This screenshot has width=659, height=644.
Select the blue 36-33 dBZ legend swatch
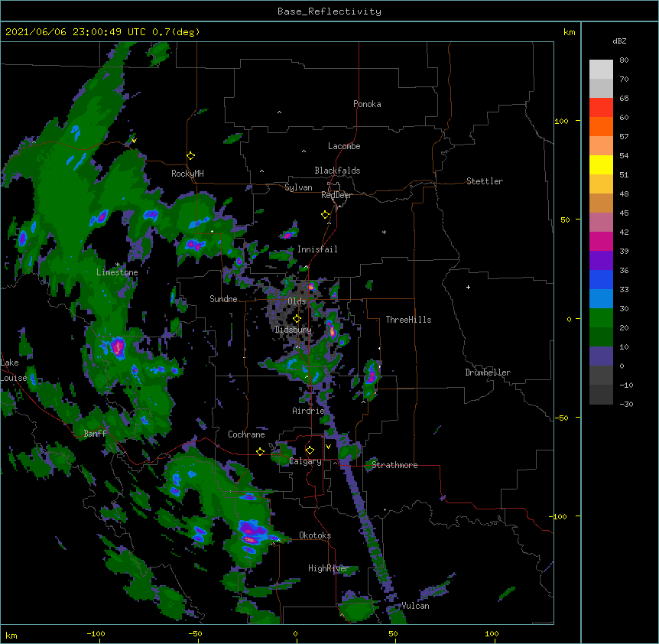[601, 279]
